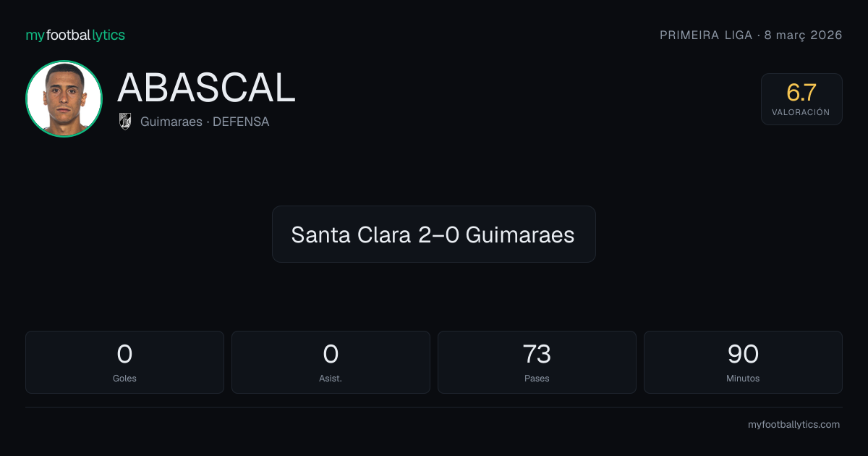868x456 pixels.
Task: Click the Goles label text
Action: pos(124,378)
